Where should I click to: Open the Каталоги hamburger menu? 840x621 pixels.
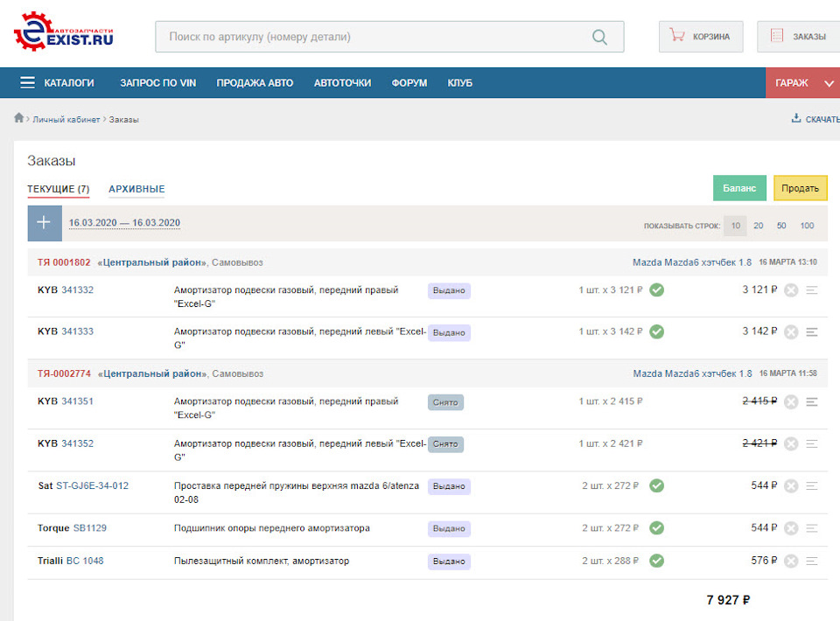pos(27,83)
